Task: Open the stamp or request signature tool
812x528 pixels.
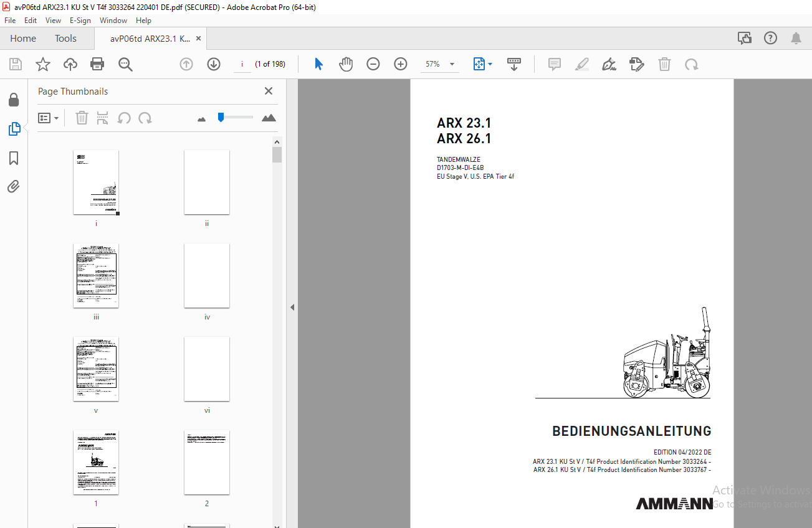Action: [636, 64]
